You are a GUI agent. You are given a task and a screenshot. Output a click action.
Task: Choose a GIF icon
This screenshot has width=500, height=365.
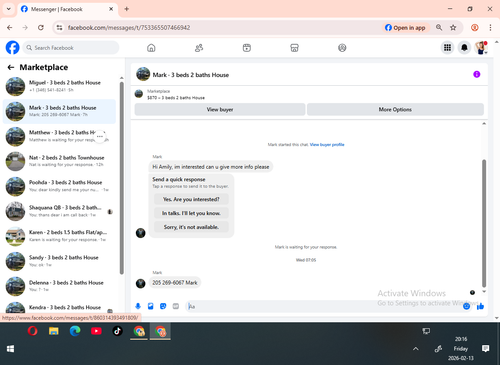click(176, 306)
